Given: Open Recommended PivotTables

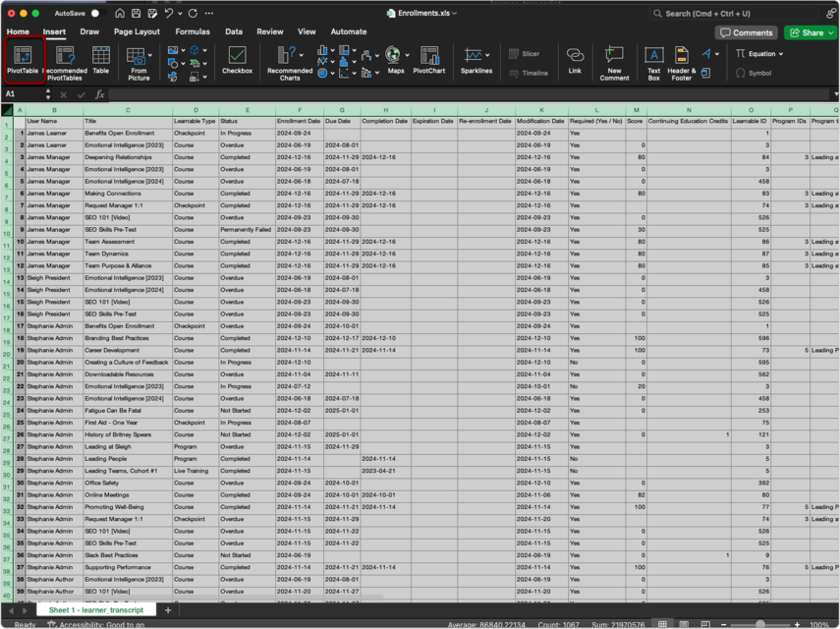Looking at the screenshot, I should tap(65, 63).
